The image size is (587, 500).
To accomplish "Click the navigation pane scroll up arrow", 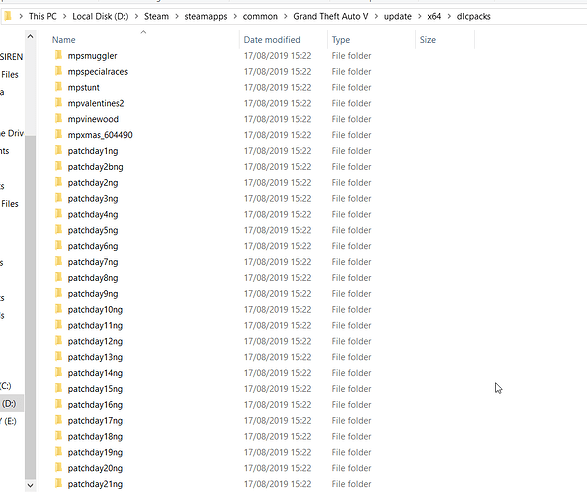I will (x=31, y=37).
